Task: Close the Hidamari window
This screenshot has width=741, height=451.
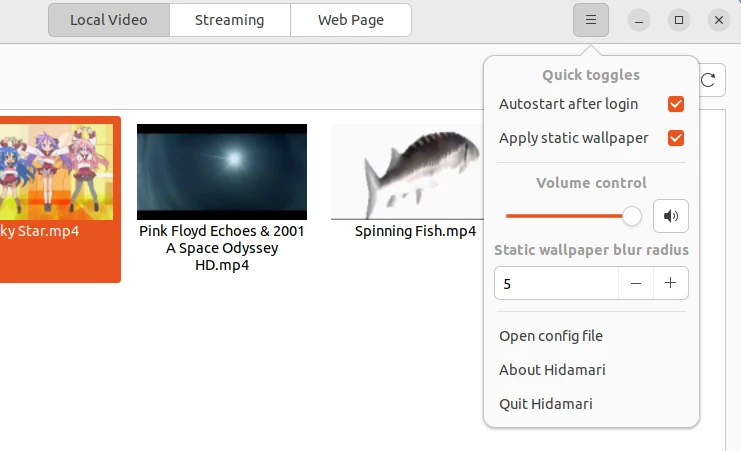Action: 718,20
